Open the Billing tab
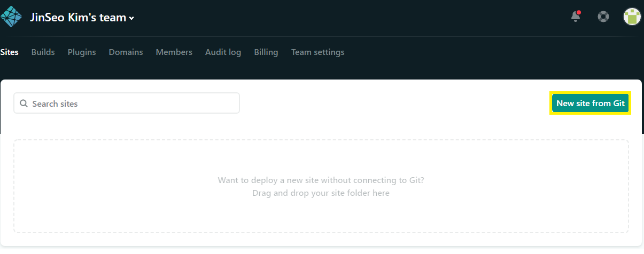This screenshot has width=644, height=254. 266,52
